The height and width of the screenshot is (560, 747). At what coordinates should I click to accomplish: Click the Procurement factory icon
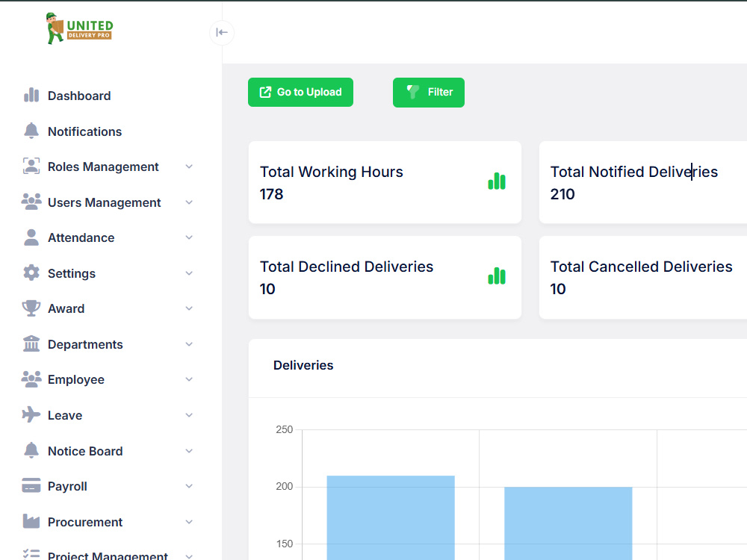31,521
